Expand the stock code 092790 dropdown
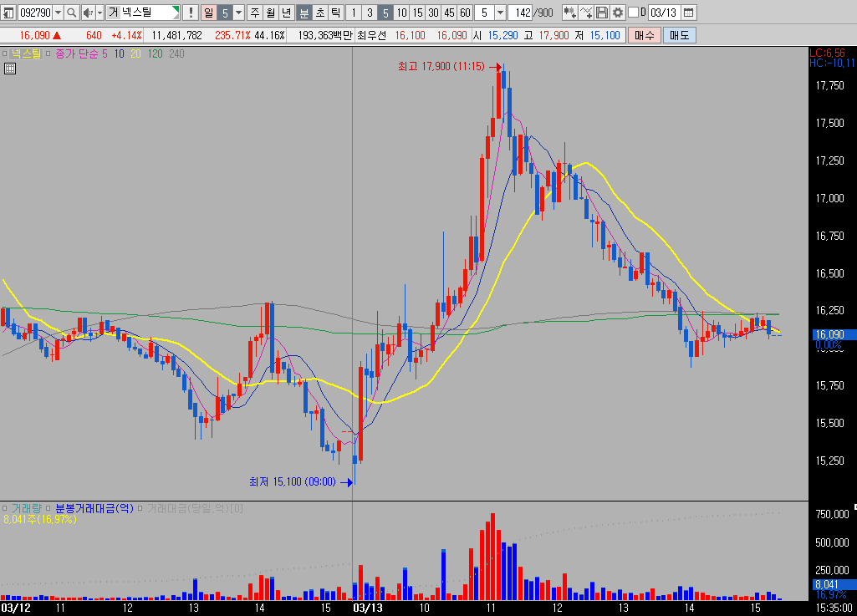857x616 pixels. pos(58,12)
